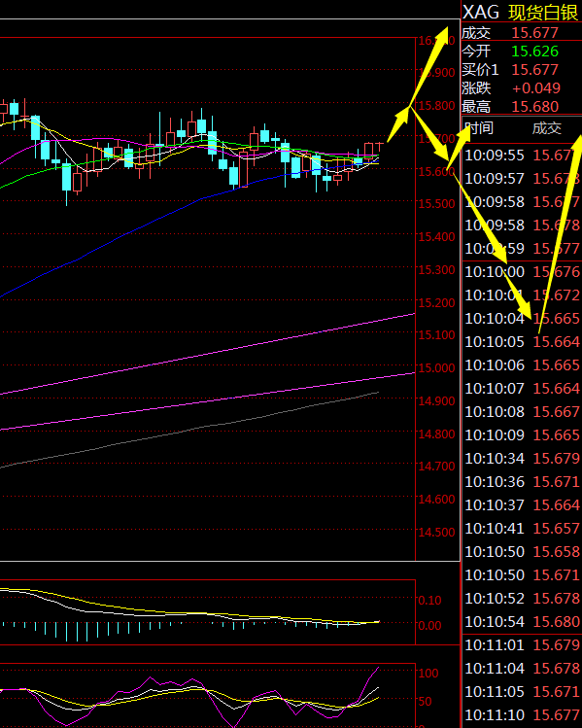Image resolution: width=582 pixels, height=728 pixels.
Task: Select the large yellow arrow near 16.000
Action: point(428,67)
